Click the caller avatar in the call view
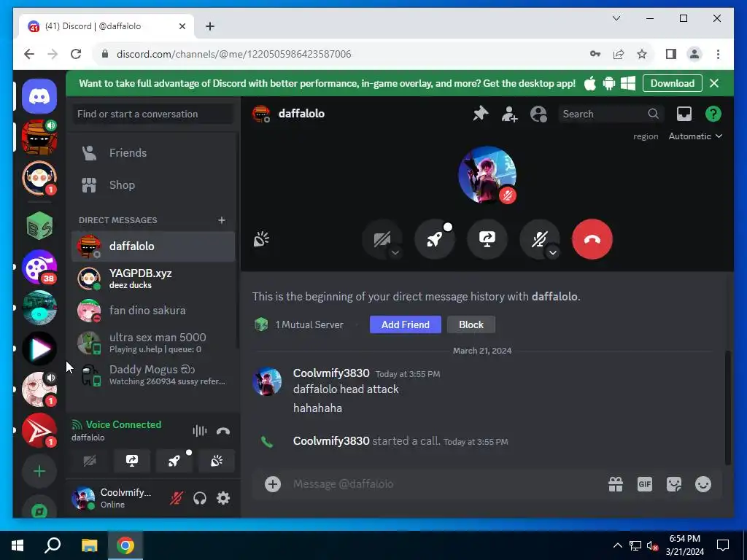747x560 pixels. [487, 175]
